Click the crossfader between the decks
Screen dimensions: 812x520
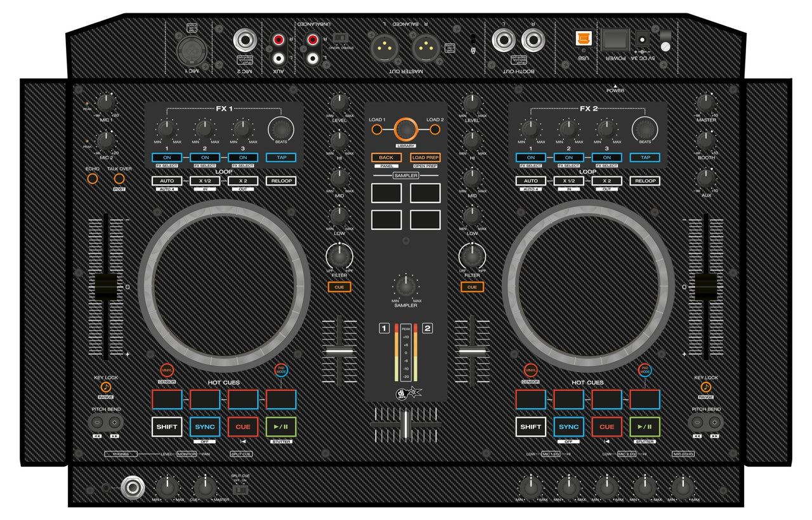point(405,424)
